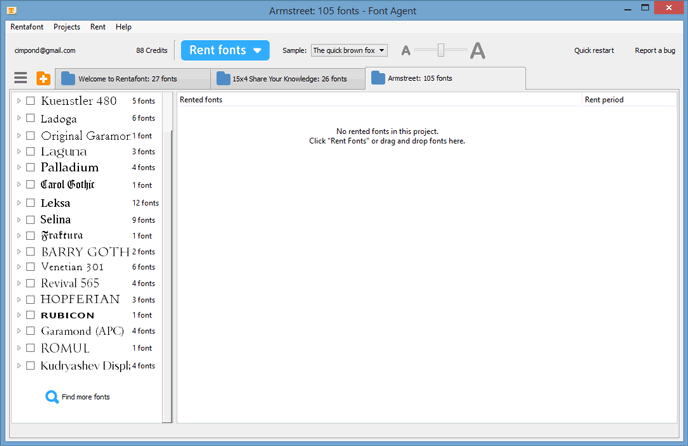Open the Sample text dropdown
Viewport: 688px width, 446px height.
click(x=349, y=50)
